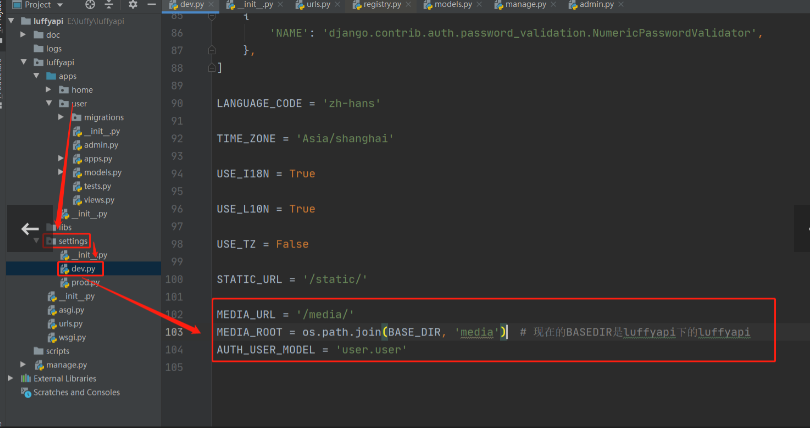
Task: Close the registry.py editor tab
Action: (x=408, y=5)
